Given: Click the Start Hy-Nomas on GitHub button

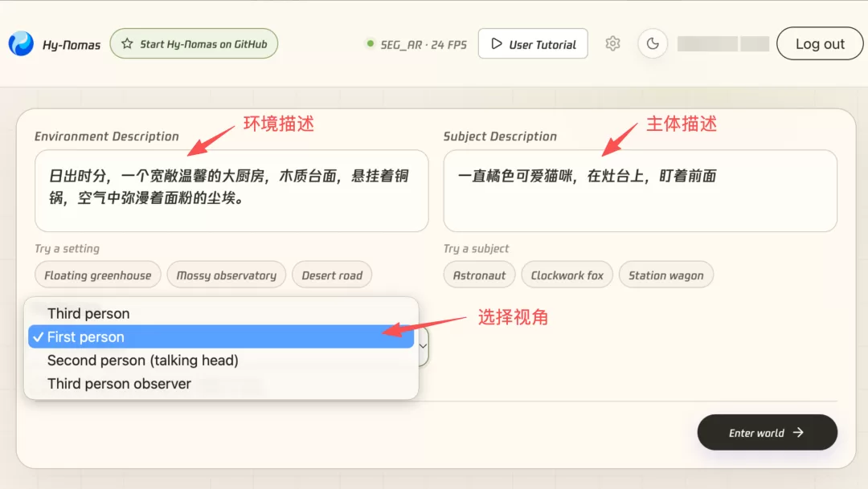Looking at the screenshot, I should [194, 43].
